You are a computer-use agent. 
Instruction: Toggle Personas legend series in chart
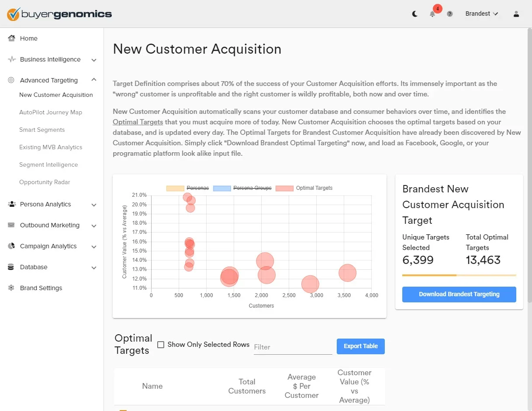pyautogui.click(x=175, y=188)
